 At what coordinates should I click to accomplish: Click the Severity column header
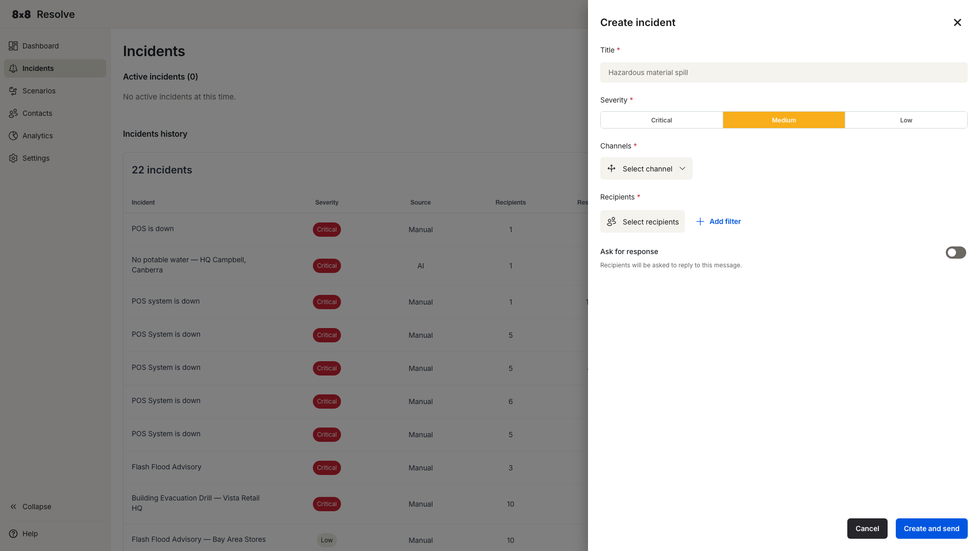[327, 203]
